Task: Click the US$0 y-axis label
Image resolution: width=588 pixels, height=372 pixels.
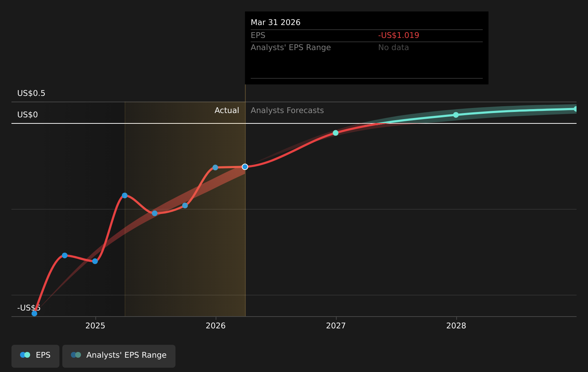Action: [28, 115]
